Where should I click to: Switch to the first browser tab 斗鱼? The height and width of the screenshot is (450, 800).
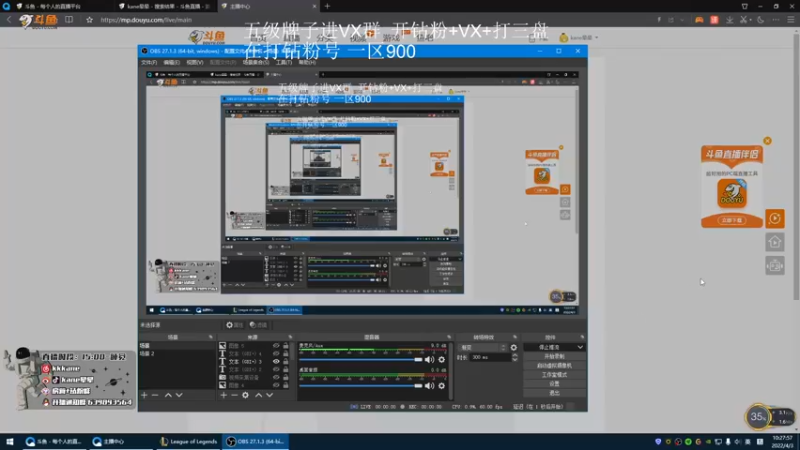coord(56,6)
